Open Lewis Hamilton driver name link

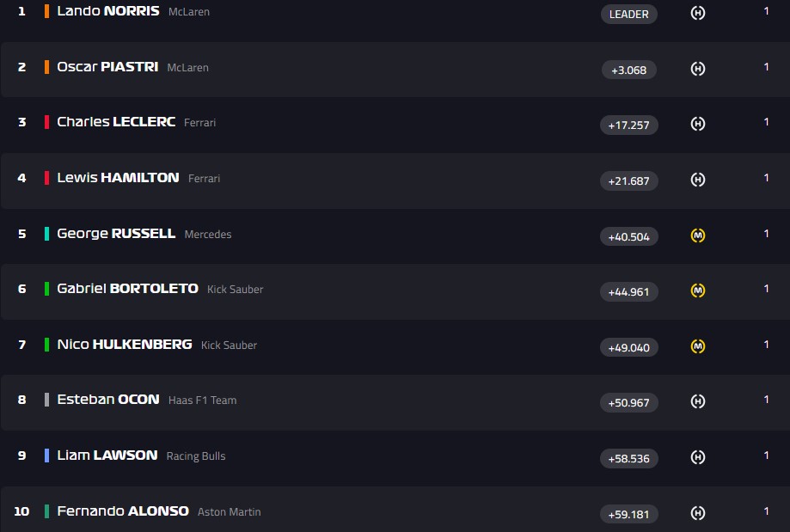point(118,178)
